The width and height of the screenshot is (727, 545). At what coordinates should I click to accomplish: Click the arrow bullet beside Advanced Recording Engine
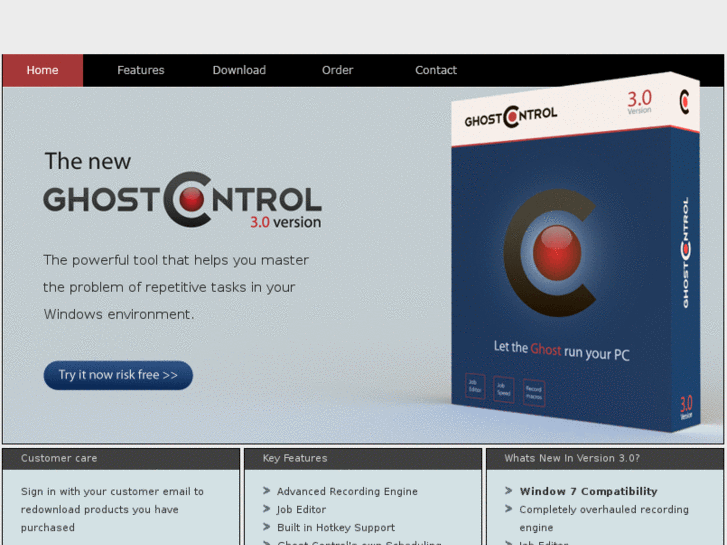[x=267, y=490]
